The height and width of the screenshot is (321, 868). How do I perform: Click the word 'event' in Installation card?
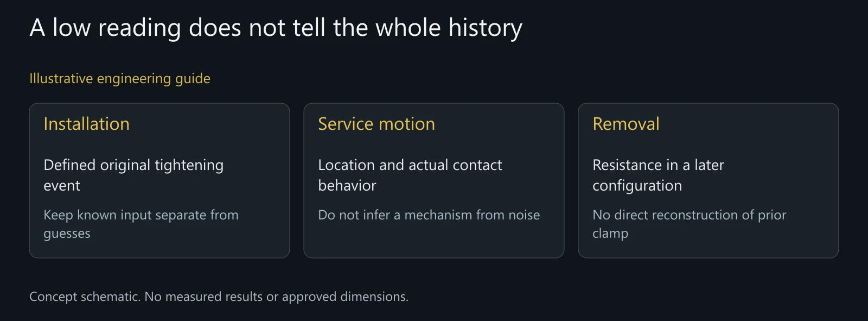tap(62, 186)
